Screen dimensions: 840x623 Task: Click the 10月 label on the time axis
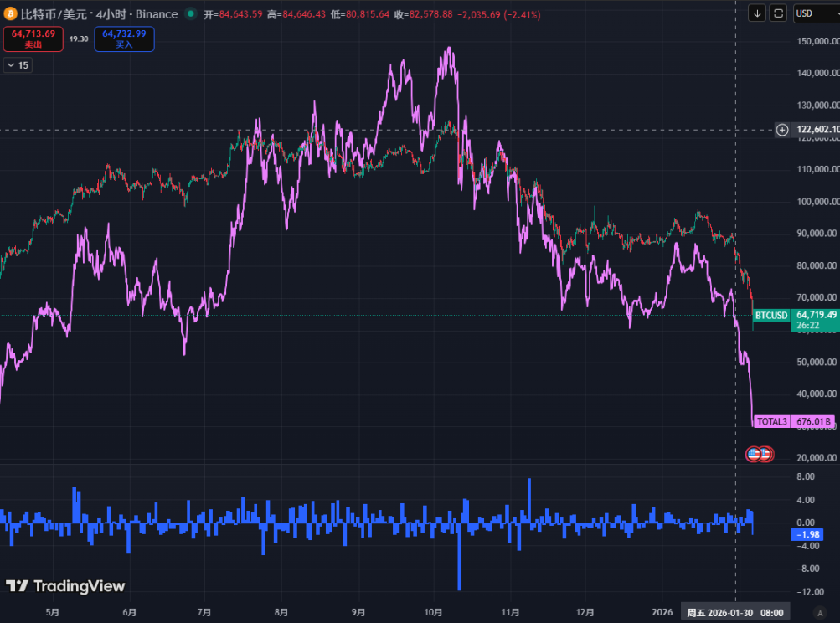(433, 613)
